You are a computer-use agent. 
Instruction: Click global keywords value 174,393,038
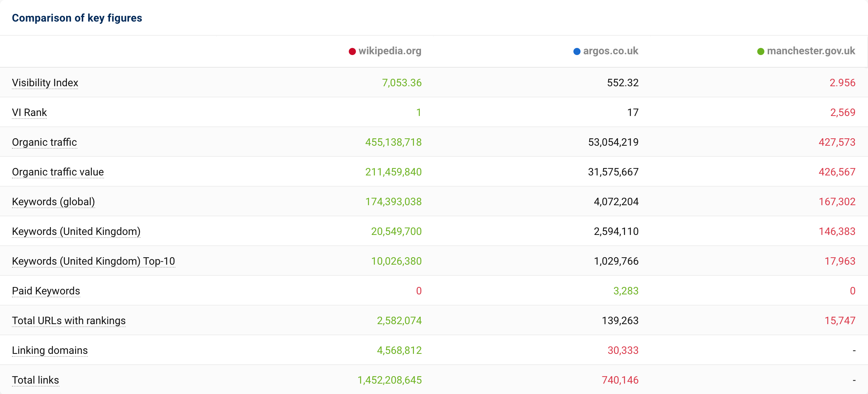[x=393, y=201]
